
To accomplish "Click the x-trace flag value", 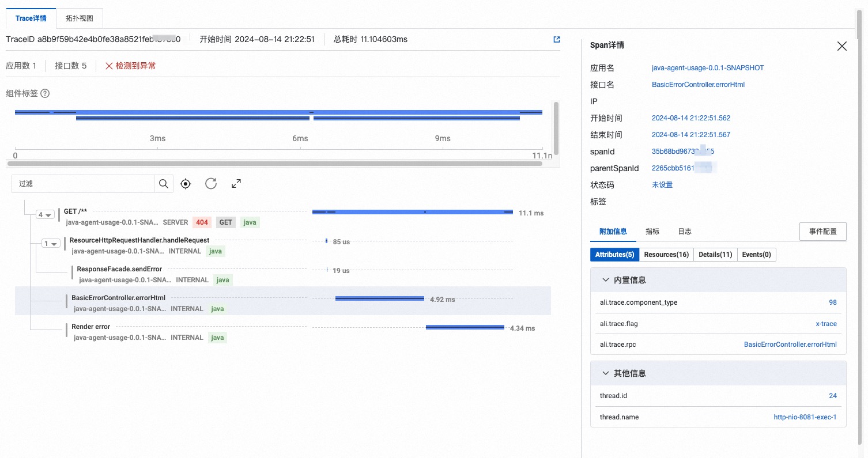I will [826, 324].
